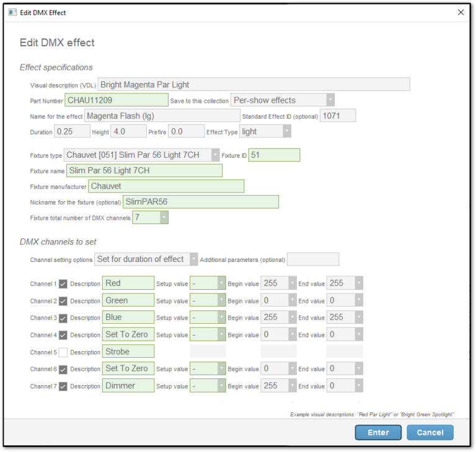Enable the Channel 5 Strobe checkbox
Viewport: 476px width, 452px height.
63,352
